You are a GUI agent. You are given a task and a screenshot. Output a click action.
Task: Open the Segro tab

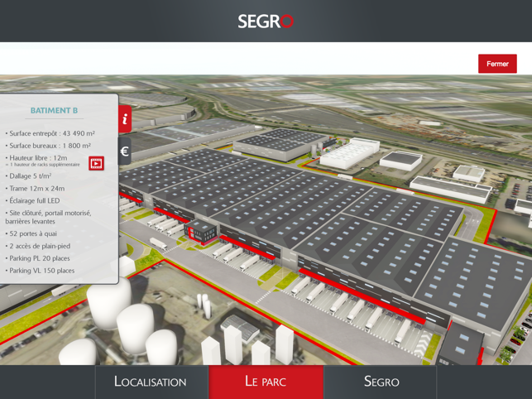[x=381, y=382]
